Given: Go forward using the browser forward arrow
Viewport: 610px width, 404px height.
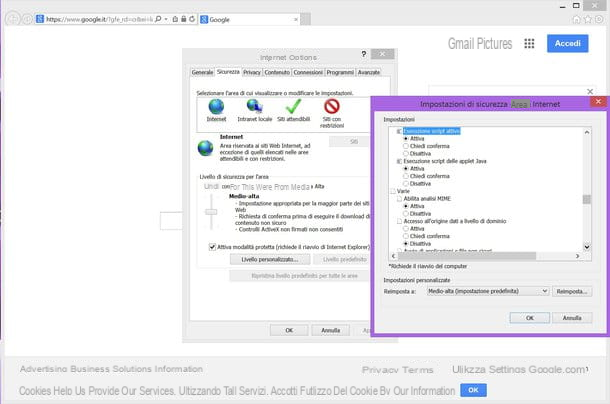Looking at the screenshot, I should point(27,19).
